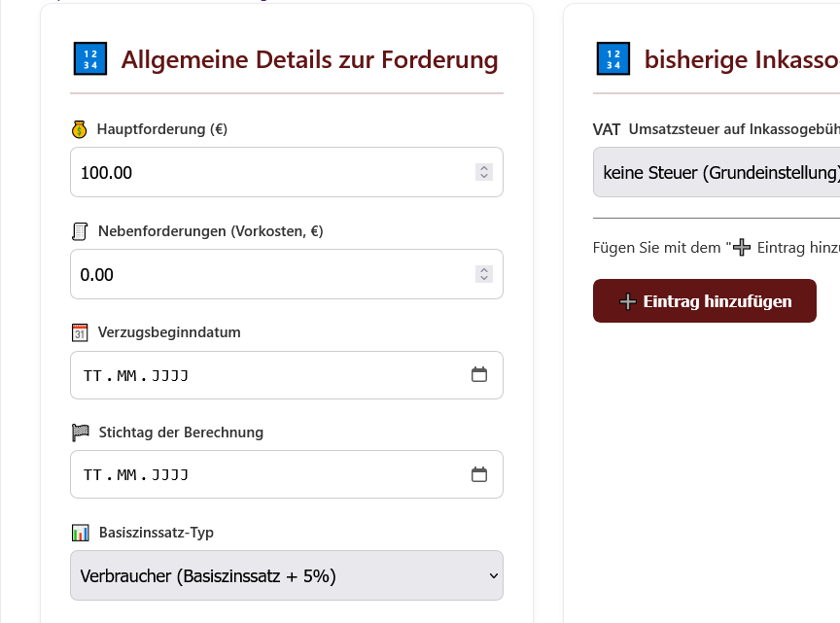Click the calculator icon beside bisherige Inkasso heading
840x623 pixels.
(613, 59)
